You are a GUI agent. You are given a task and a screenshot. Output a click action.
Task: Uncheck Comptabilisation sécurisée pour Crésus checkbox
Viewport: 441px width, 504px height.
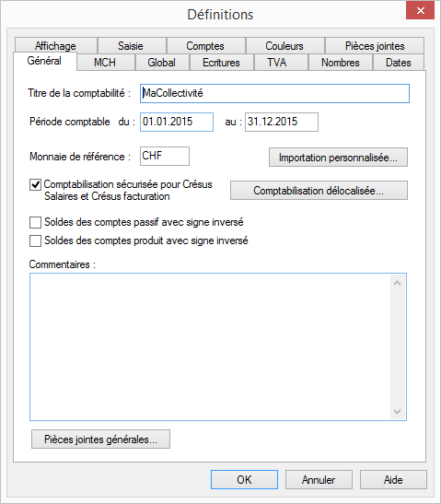(35, 184)
